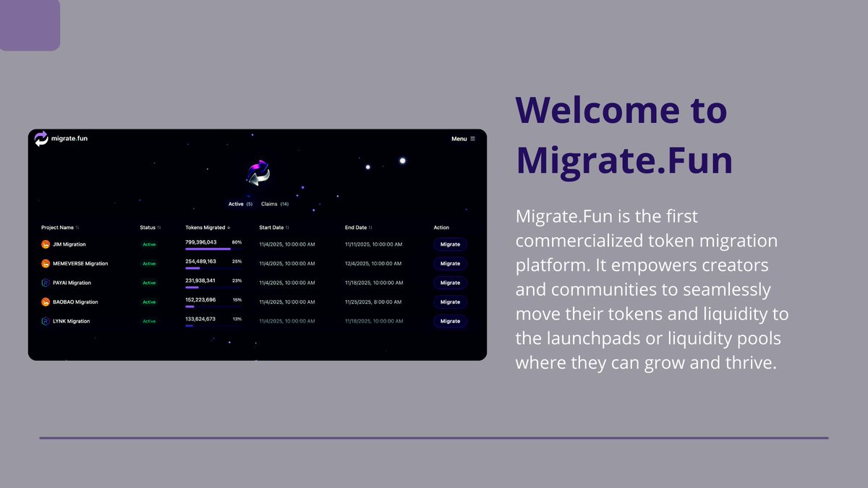This screenshot has height=488, width=868.
Task: Click the migrate.fun logo icon
Action: [41, 139]
